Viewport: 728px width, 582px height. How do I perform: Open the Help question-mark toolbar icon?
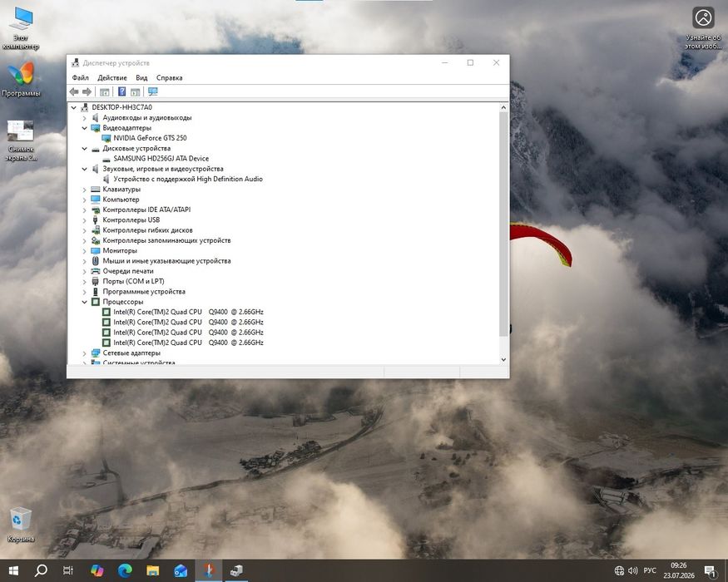click(121, 91)
